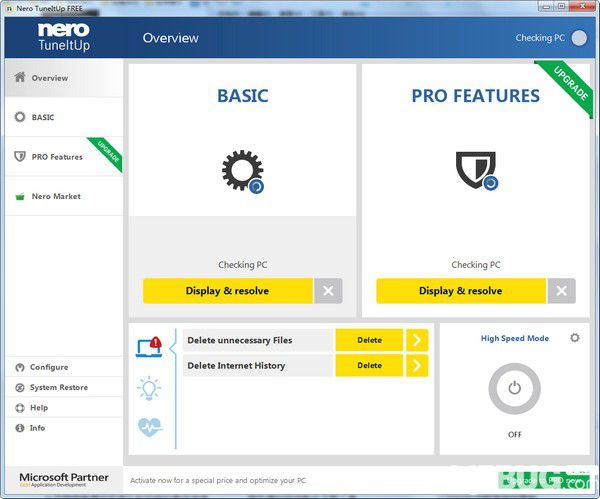This screenshot has height=499, width=600.
Task: Cancel the PRO FEATURES check with X button
Action: pyautogui.click(x=562, y=291)
